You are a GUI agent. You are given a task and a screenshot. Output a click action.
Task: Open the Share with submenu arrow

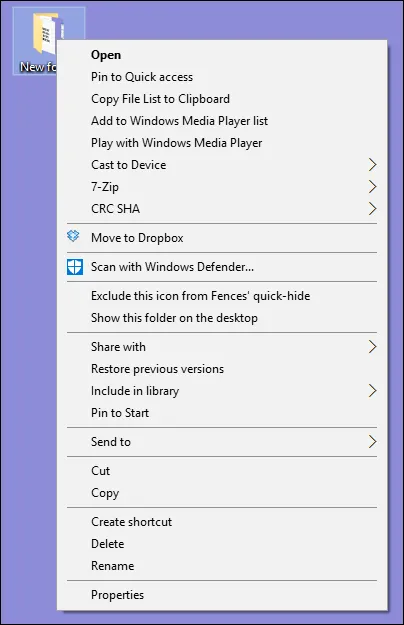pyautogui.click(x=372, y=347)
